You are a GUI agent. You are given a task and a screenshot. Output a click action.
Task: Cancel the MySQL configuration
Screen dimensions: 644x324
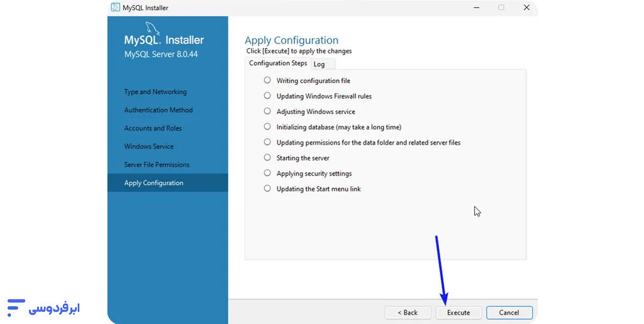(509, 313)
